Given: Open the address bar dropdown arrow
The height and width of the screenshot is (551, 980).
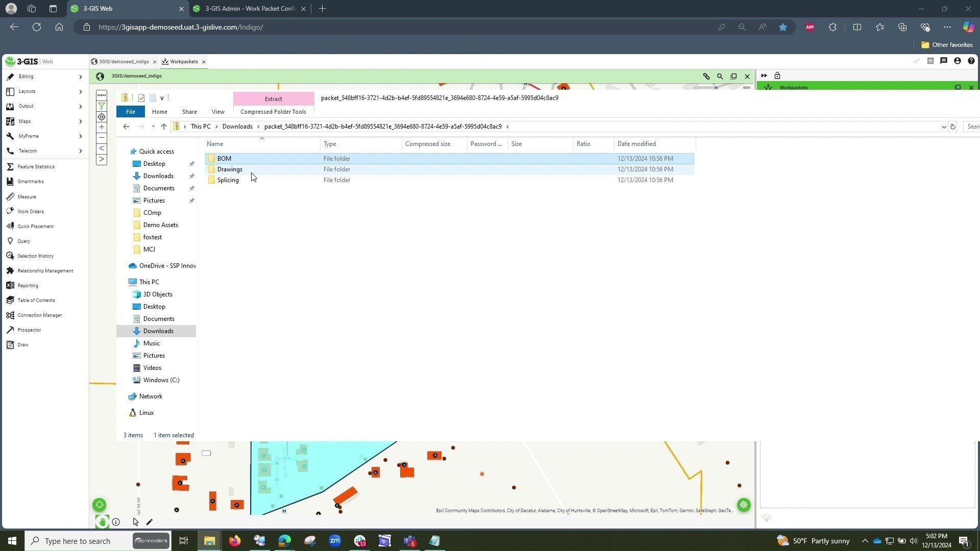Looking at the screenshot, I should point(944,126).
